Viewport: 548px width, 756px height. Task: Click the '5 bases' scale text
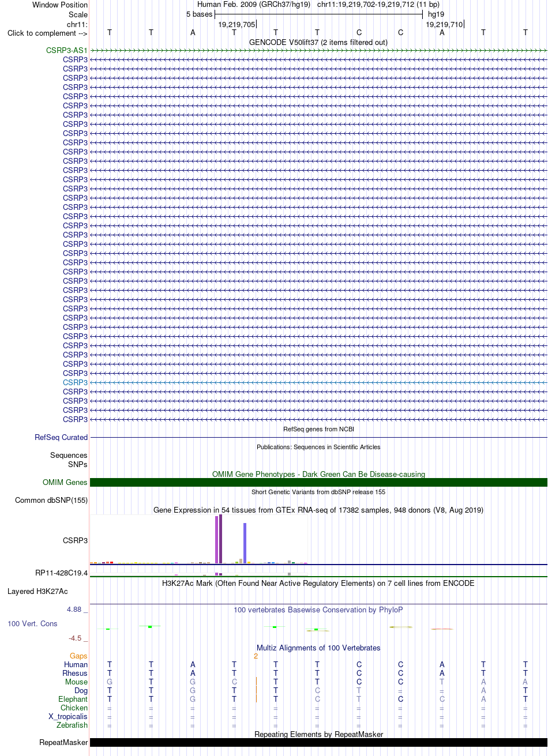199,14
